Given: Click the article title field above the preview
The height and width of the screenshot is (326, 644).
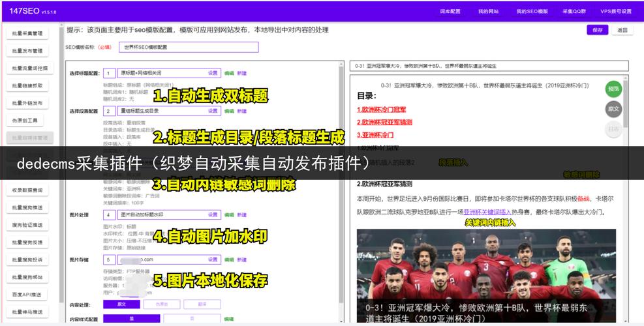Looking at the screenshot, I should coord(489,66).
